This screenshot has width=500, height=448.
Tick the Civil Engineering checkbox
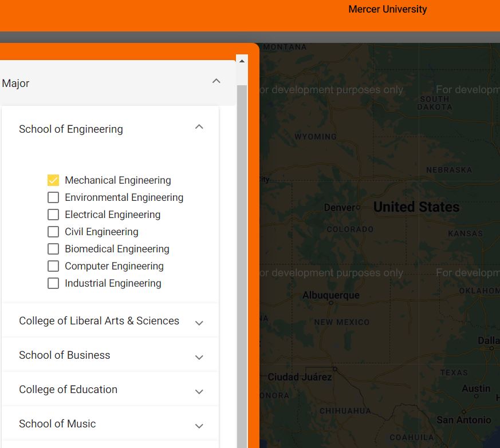click(x=53, y=232)
